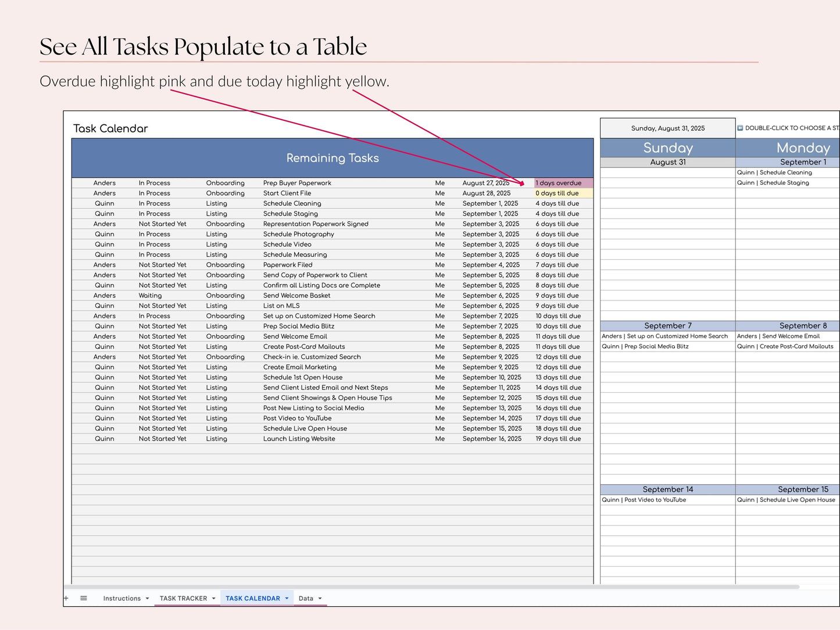The height and width of the screenshot is (630, 840).
Task: Click the 'Remaining Tasks' header
Action: pos(333,158)
